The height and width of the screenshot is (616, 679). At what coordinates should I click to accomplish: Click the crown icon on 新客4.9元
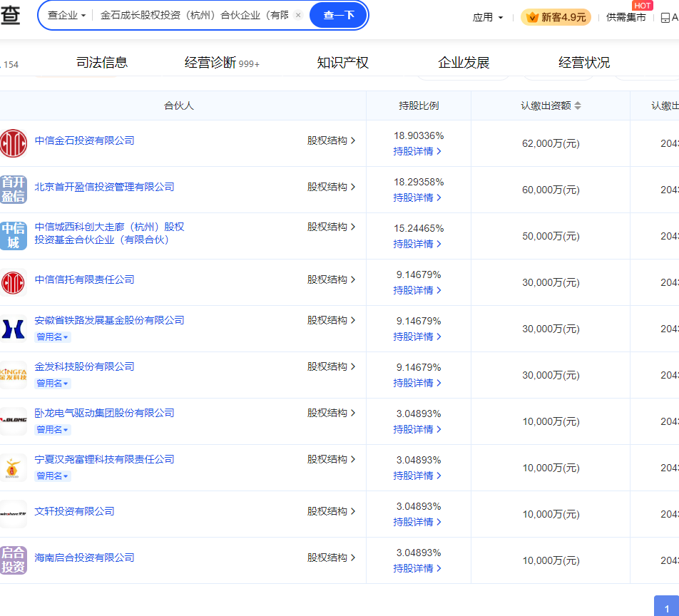(532, 17)
